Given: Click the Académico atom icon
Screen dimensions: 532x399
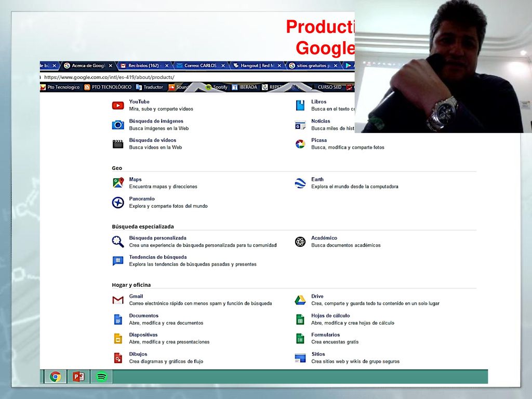Looking at the screenshot, I should [300, 242].
